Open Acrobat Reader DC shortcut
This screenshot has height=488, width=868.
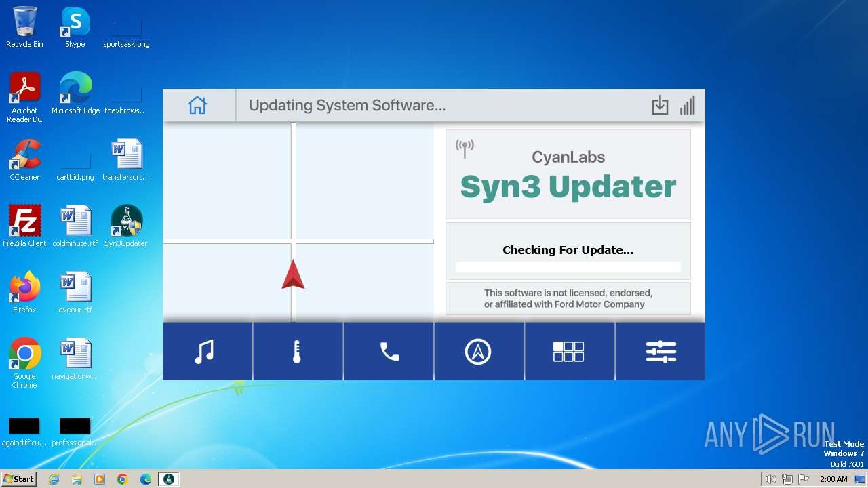point(24,98)
